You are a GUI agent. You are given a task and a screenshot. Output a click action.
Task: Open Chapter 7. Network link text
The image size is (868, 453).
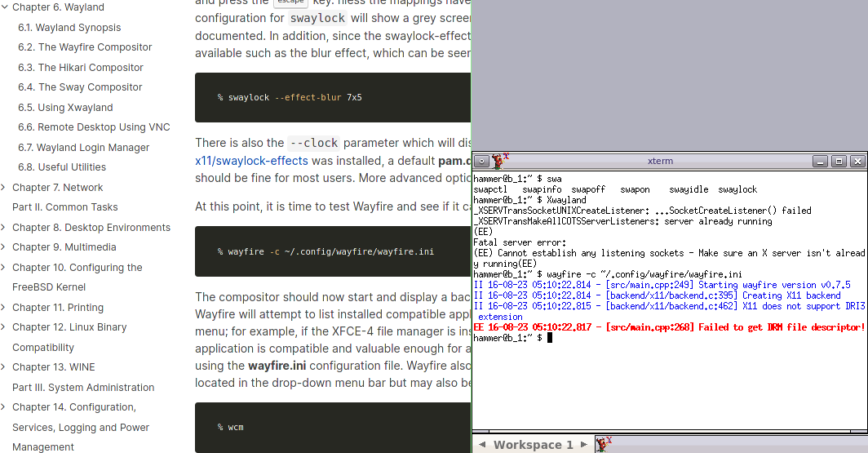(x=58, y=187)
